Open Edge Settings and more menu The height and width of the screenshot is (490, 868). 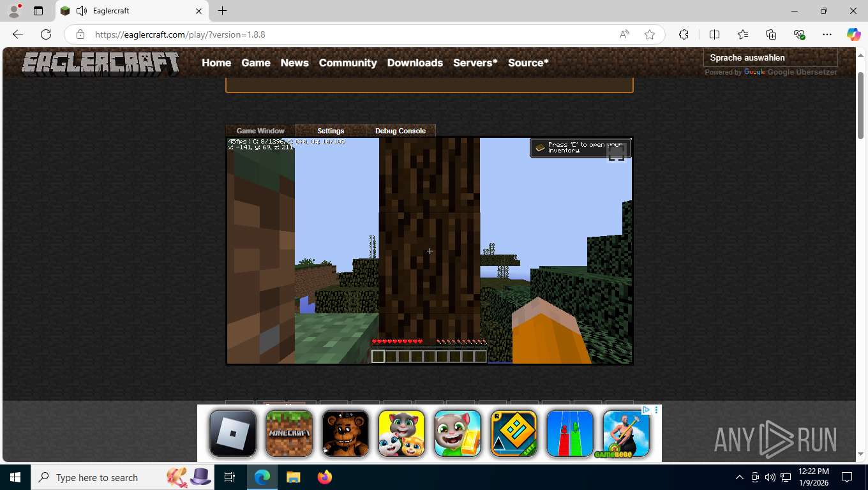point(827,34)
